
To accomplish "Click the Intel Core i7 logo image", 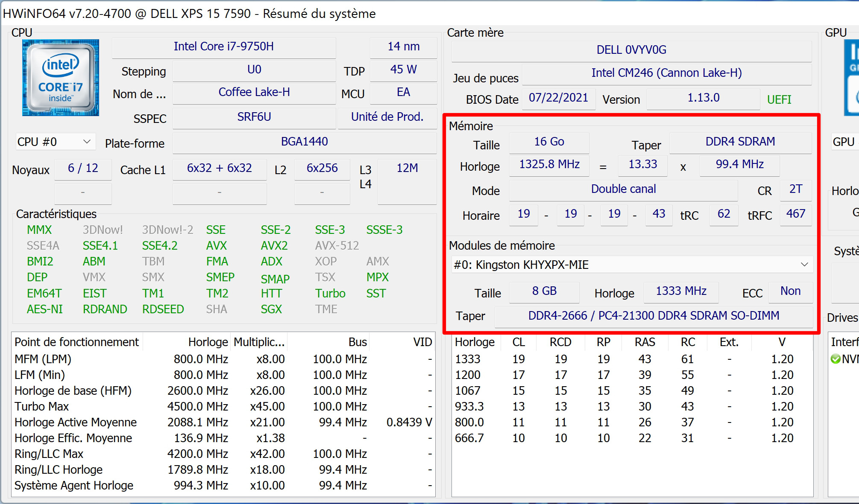I will (x=61, y=78).
